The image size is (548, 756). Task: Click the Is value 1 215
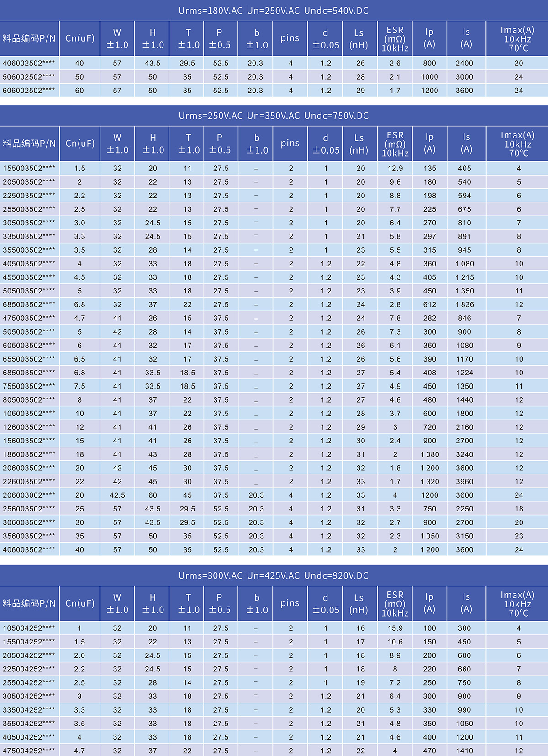[464, 277]
